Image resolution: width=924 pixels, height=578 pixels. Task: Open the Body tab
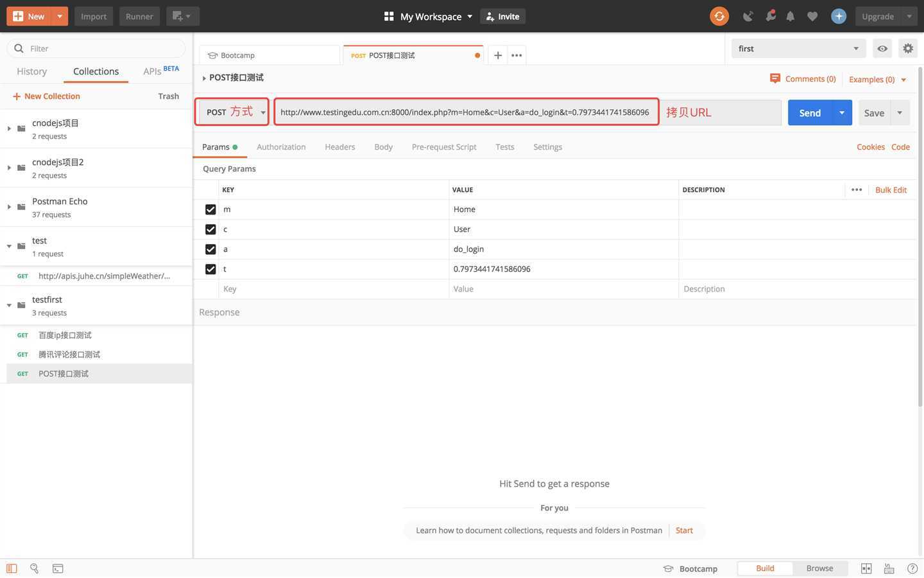[x=384, y=147]
